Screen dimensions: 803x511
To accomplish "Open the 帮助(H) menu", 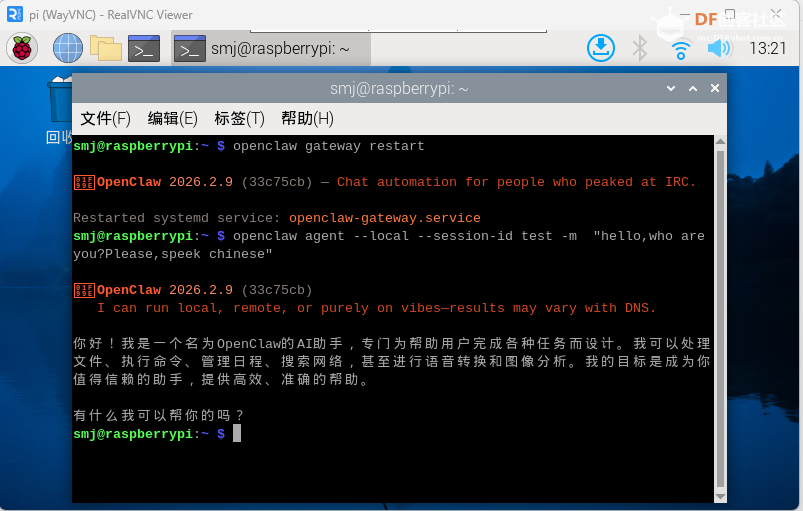I will (x=307, y=119).
